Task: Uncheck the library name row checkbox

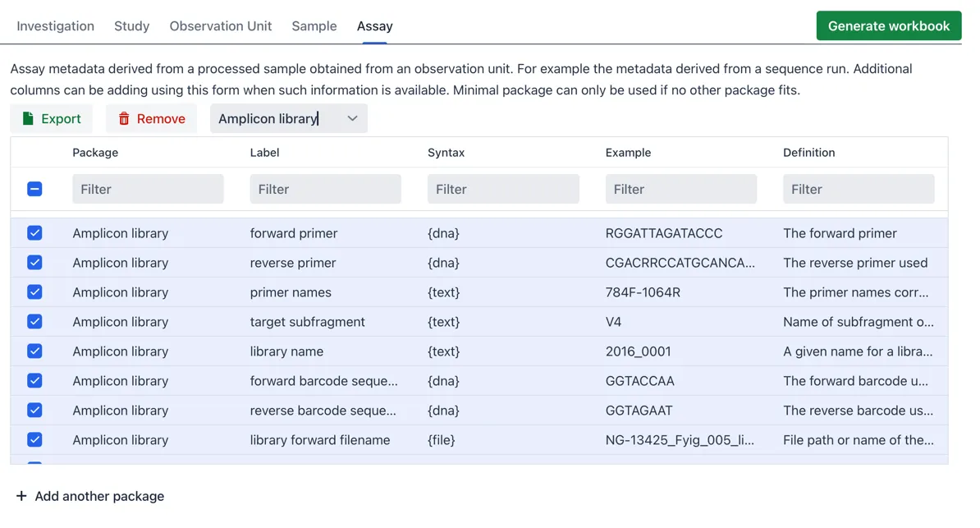Action: [34, 351]
